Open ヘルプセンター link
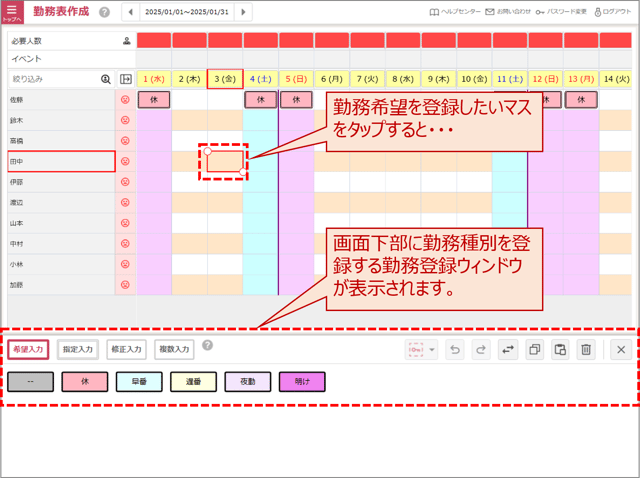 (x=455, y=12)
